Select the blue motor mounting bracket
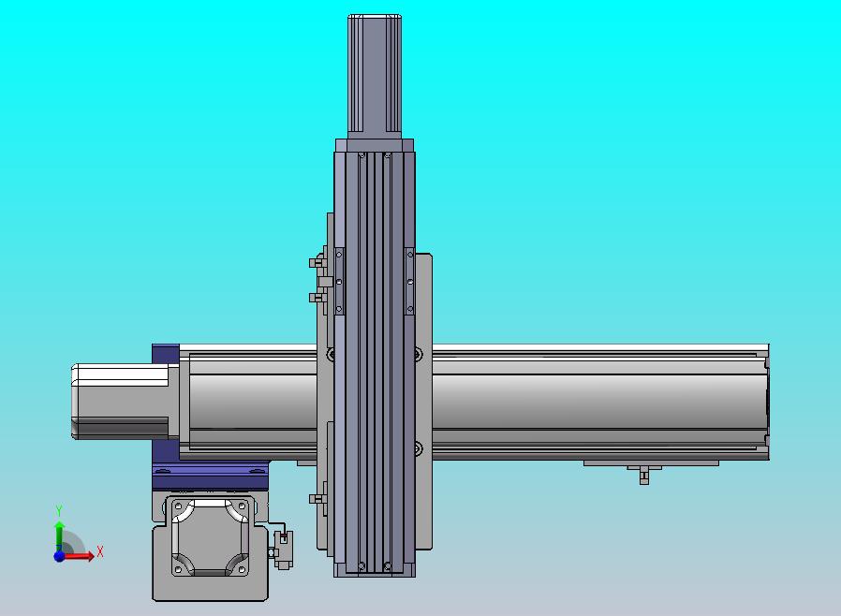This screenshot has width=841, height=616. 209,477
